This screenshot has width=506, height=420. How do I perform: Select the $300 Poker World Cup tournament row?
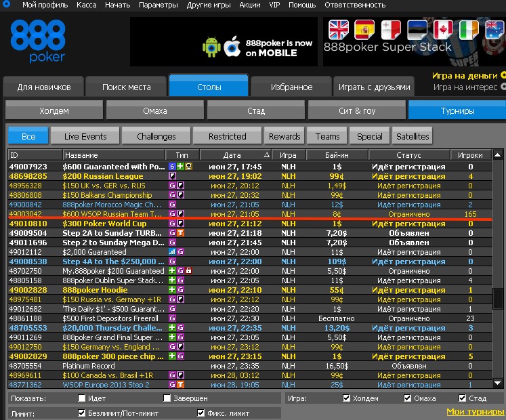pos(250,224)
